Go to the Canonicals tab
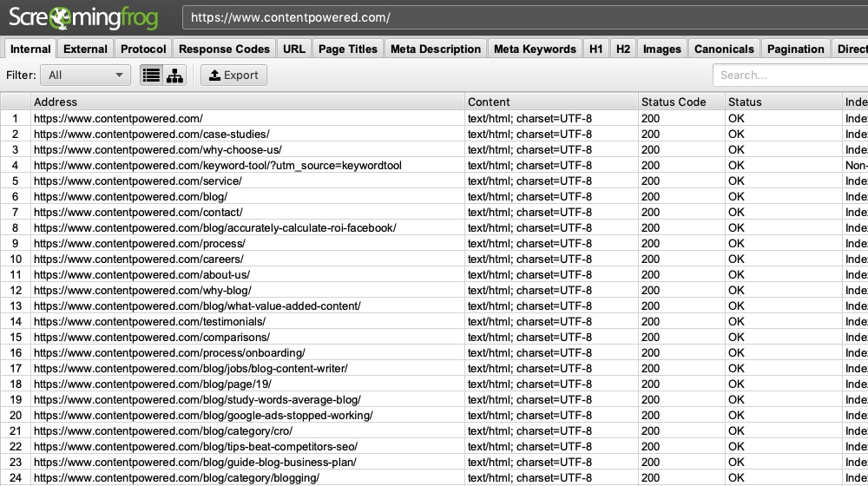868x486 pixels. coord(724,49)
